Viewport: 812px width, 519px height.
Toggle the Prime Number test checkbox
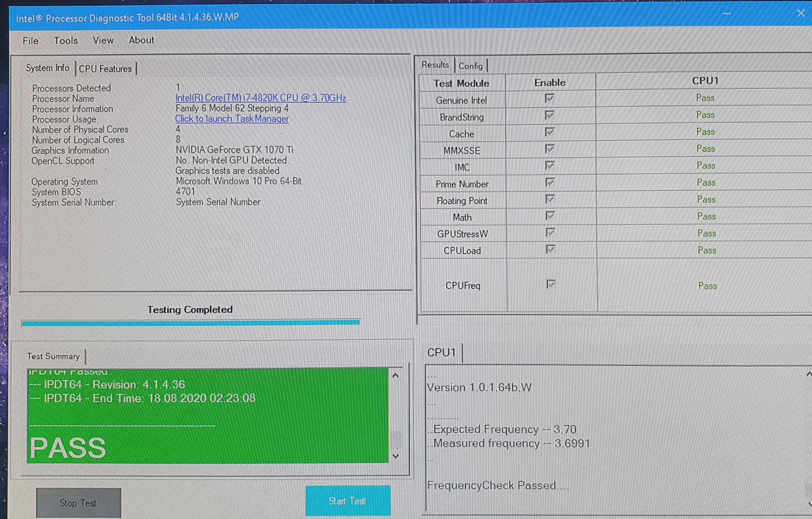pyautogui.click(x=550, y=182)
